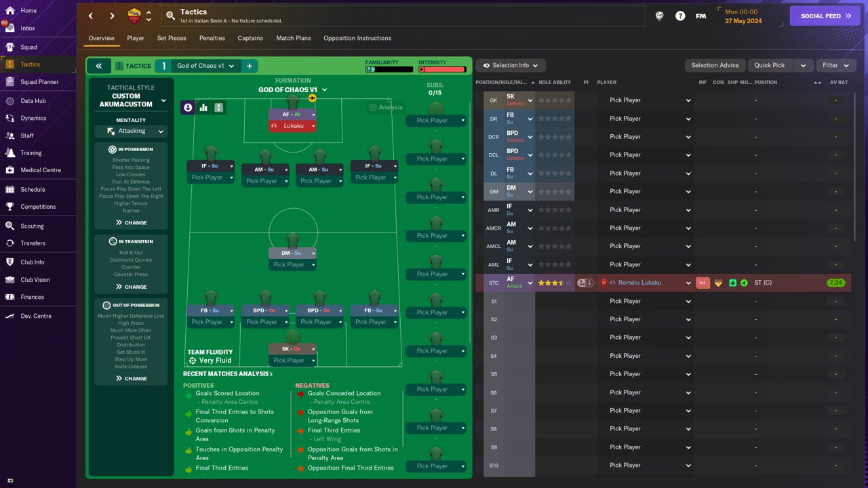Open Data Hub from sidebar icon
868x488 pixels.
click(x=10, y=101)
